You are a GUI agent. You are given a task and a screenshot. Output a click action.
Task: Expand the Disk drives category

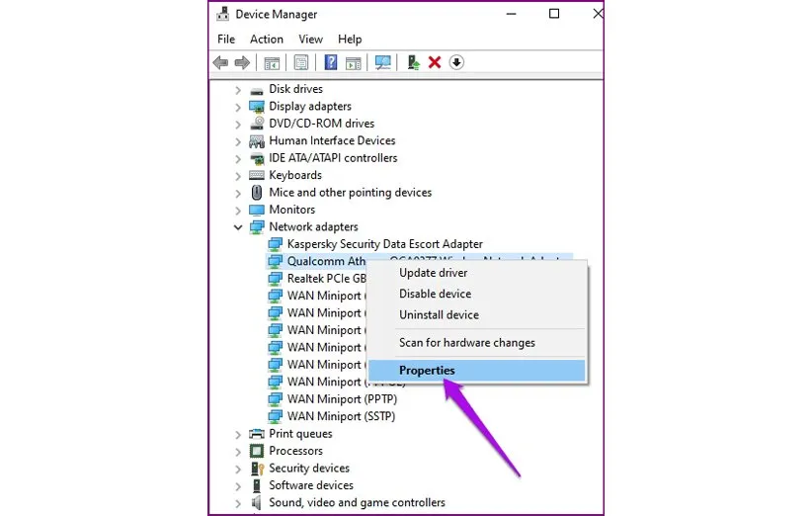[238, 89]
